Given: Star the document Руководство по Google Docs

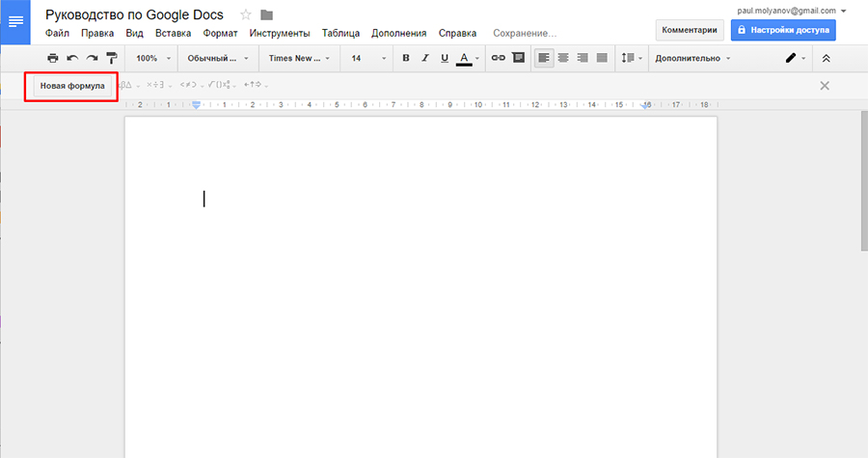Looking at the screenshot, I should click(x=246, y=14).
